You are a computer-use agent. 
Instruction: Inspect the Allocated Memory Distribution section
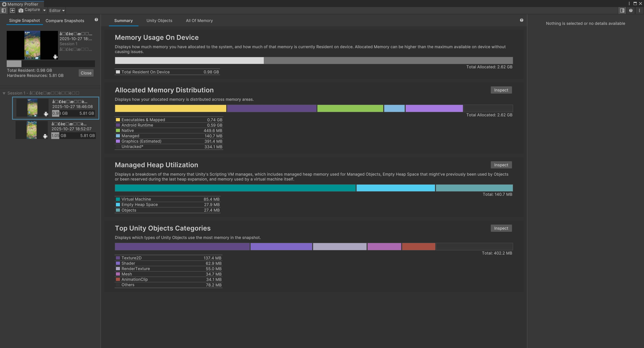501,90
